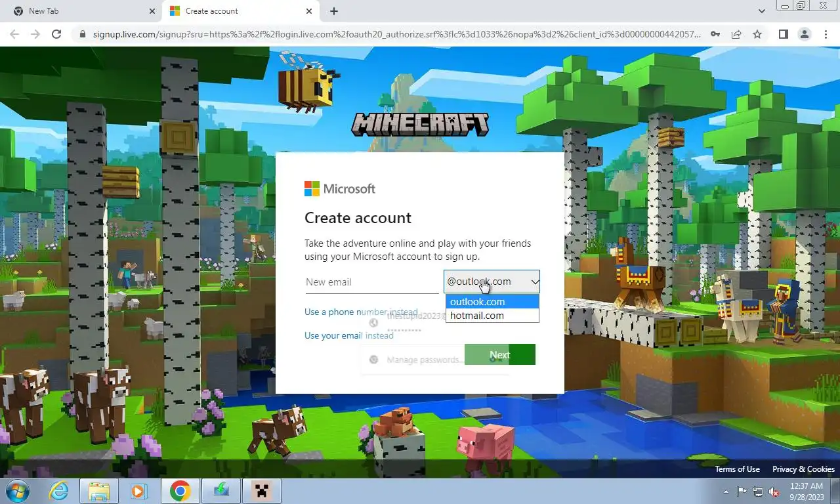The width and height of the screenshot is (840, 504).
Task: Bookmark this page with the star
Action: coord(757,34)
